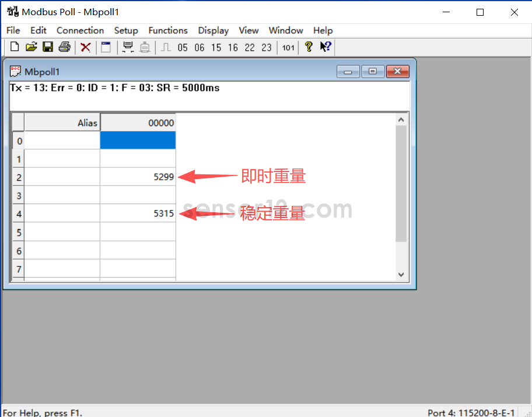Open the Write Multiple Registers 16 dialog

233,47
